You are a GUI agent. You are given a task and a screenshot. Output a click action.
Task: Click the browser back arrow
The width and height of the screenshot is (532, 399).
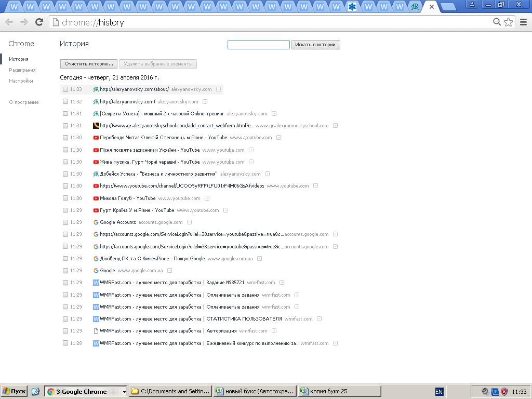point(9,22)
